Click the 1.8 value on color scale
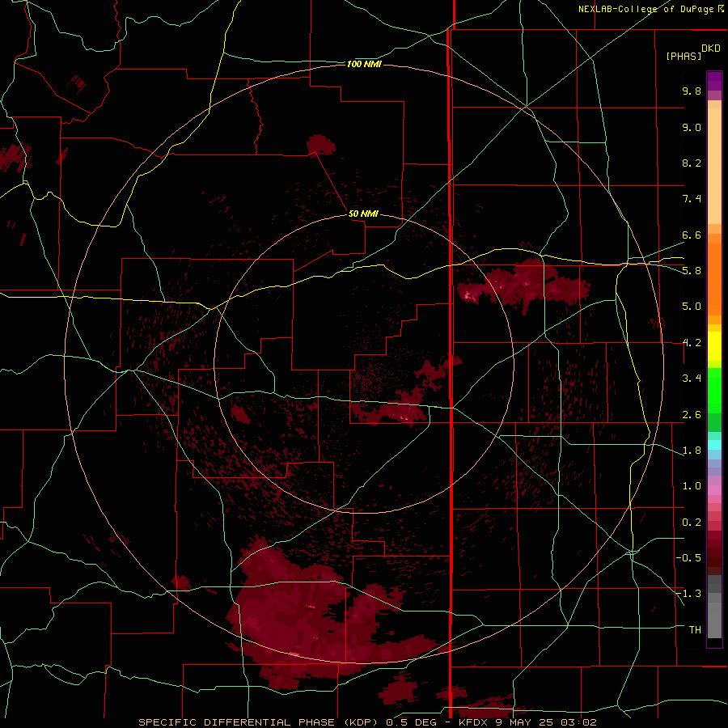Screen dimensions: 728x728 tap(692, 451)
